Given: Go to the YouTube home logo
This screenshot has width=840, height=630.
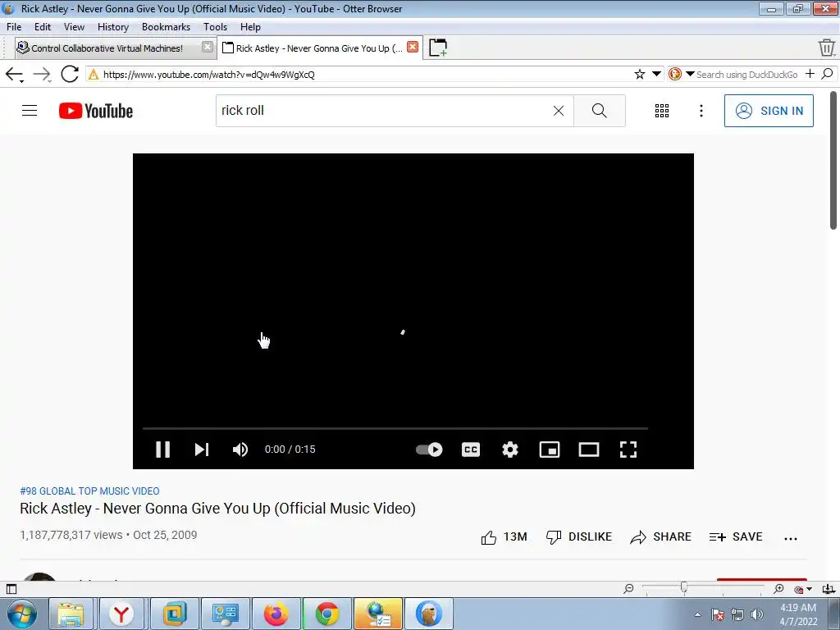Looking at the screenshot, I should pos(96,111).
